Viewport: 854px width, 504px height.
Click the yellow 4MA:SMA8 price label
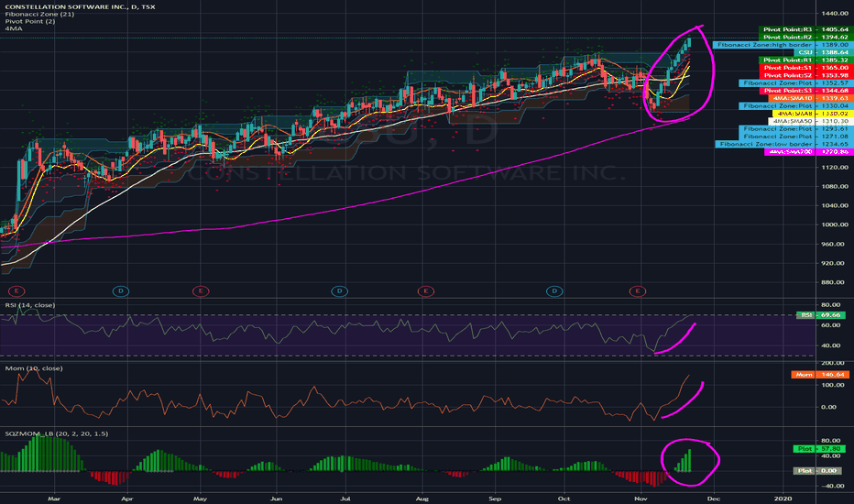(x=812, y=114)
